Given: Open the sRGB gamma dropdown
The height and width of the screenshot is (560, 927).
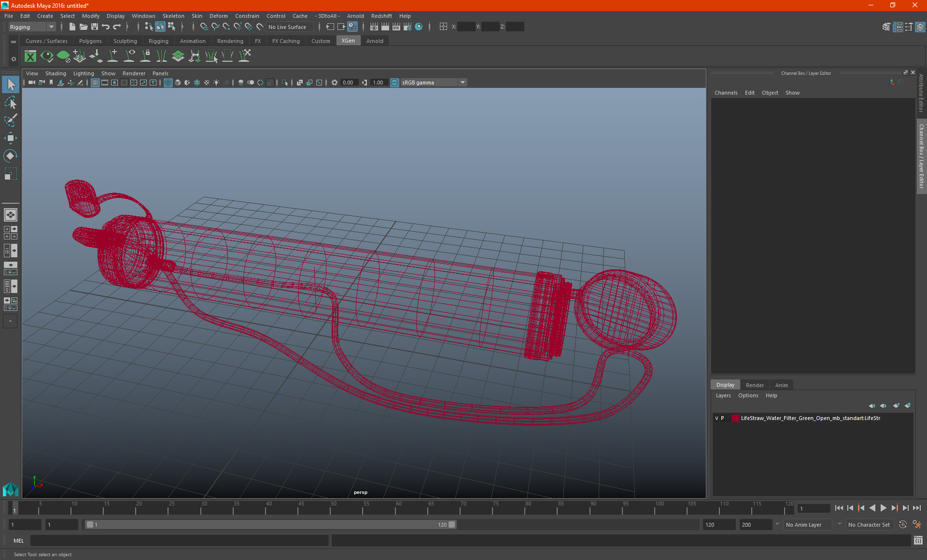Looking at the screenshot, I should pyautogui.click(x=433, y=83).
